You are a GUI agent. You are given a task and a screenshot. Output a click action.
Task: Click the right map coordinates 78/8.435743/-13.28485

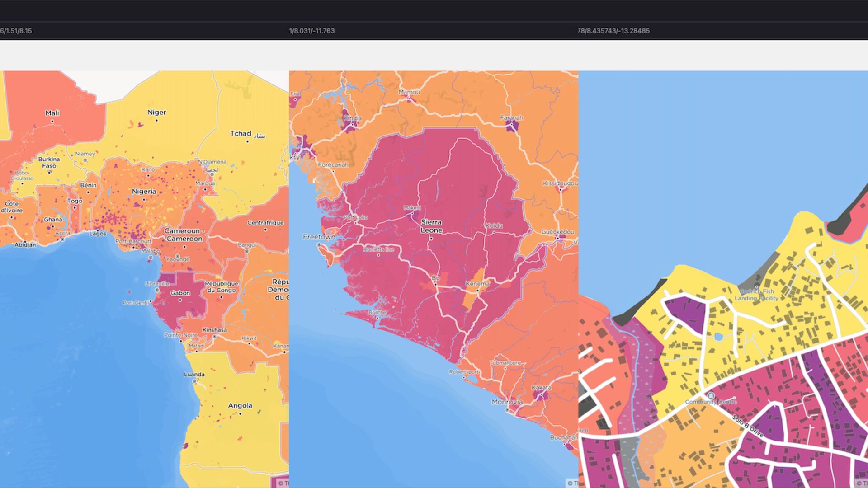click(x=613, y=31)
